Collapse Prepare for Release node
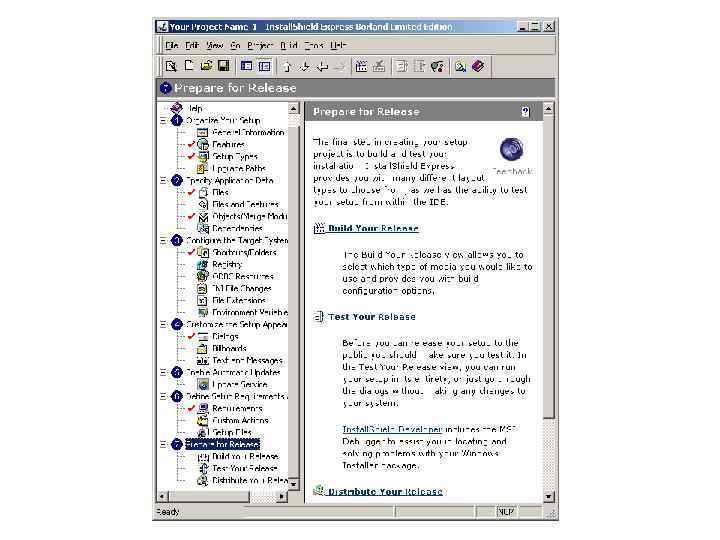Viewport: 720px width, 540px height. click(x=163, y=444)
